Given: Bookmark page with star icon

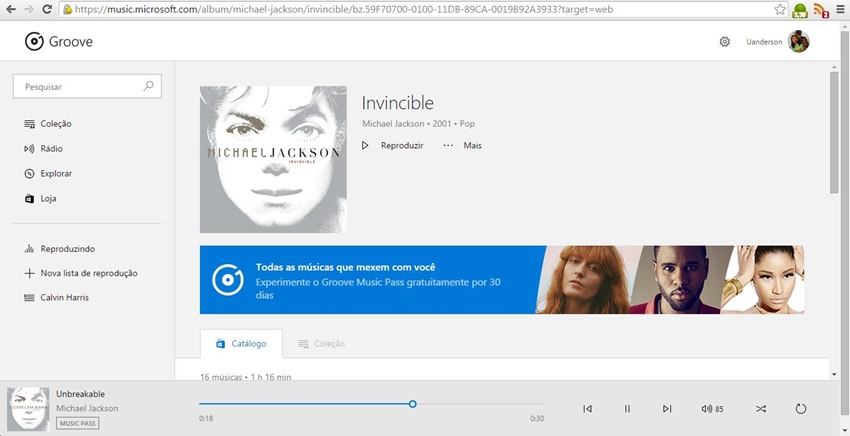Looking at the screenshot, I should pos(780,9).
